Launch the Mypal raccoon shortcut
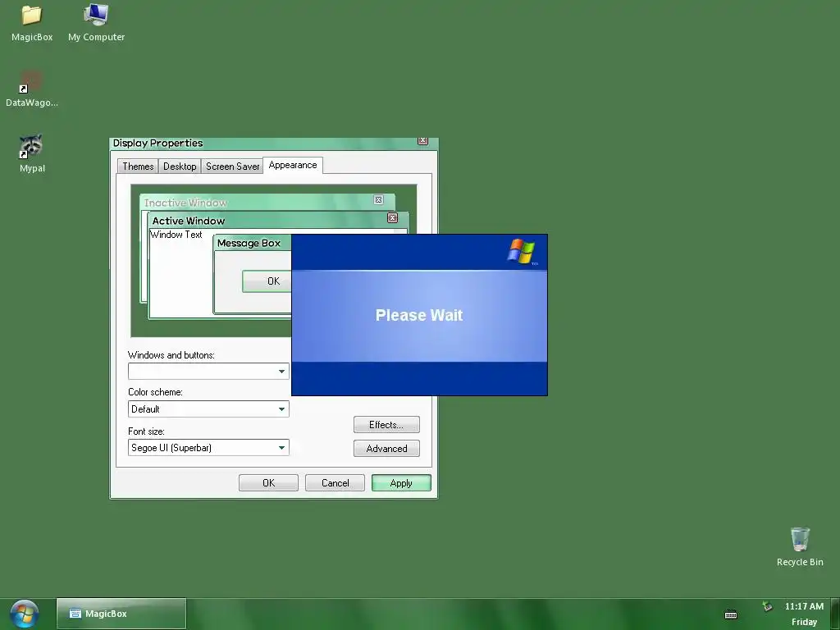This screenshot has width=840, height=630. 32,153
